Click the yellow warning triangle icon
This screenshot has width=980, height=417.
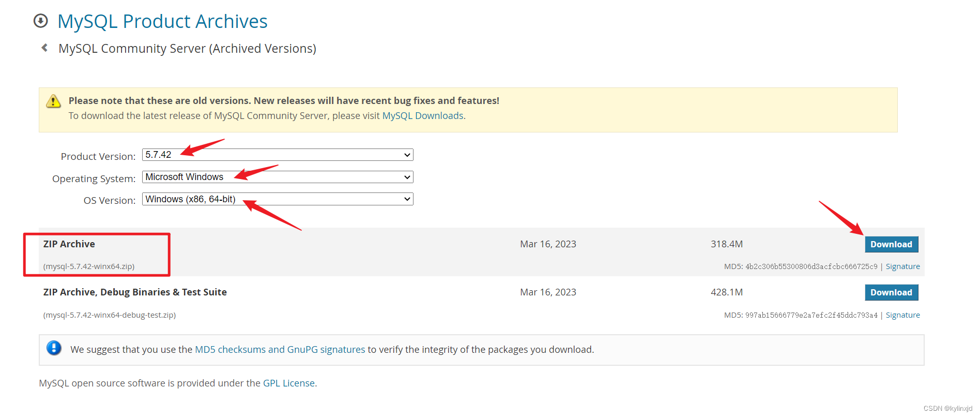pyautogui.click(x=53, y=101)
